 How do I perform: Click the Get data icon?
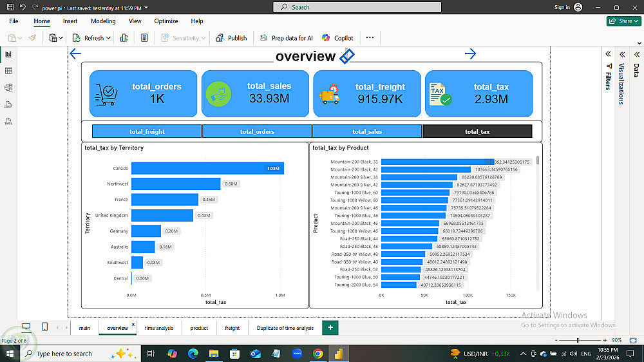point(53,38)
